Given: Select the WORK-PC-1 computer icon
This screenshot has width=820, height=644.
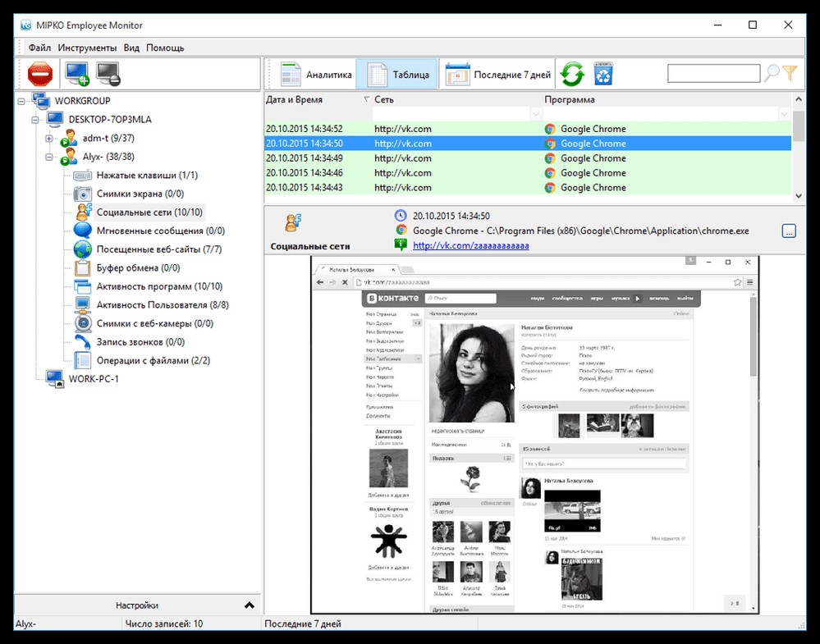Looking at the screenshot, I should [55, 378].
